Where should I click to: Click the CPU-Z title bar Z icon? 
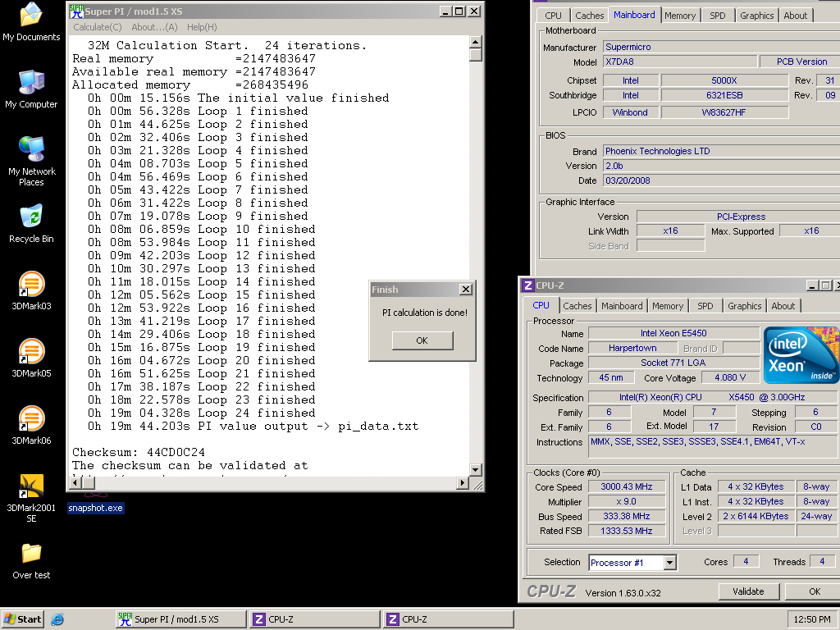tap(527, 285)
